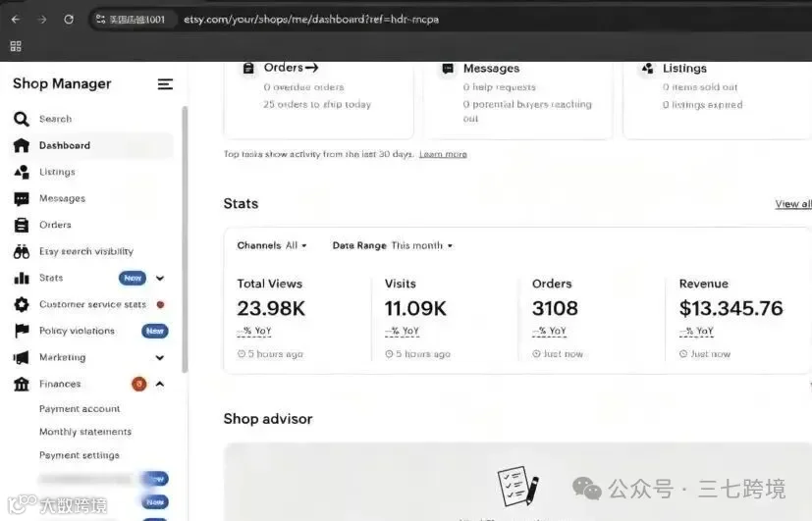Viewport: 812px width, 521px height.
Task: Click the etsy.com dashboard URL field
Action: point(310,20)
